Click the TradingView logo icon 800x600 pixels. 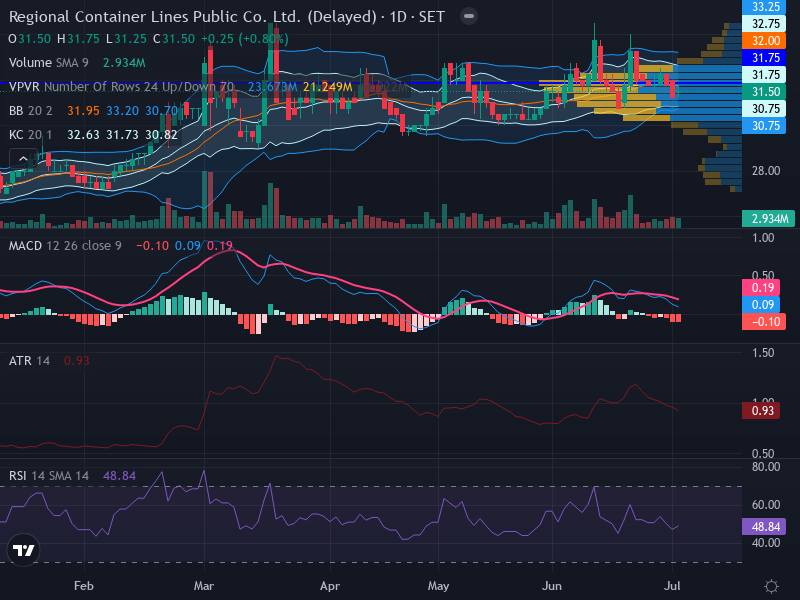tap(23, 550)
